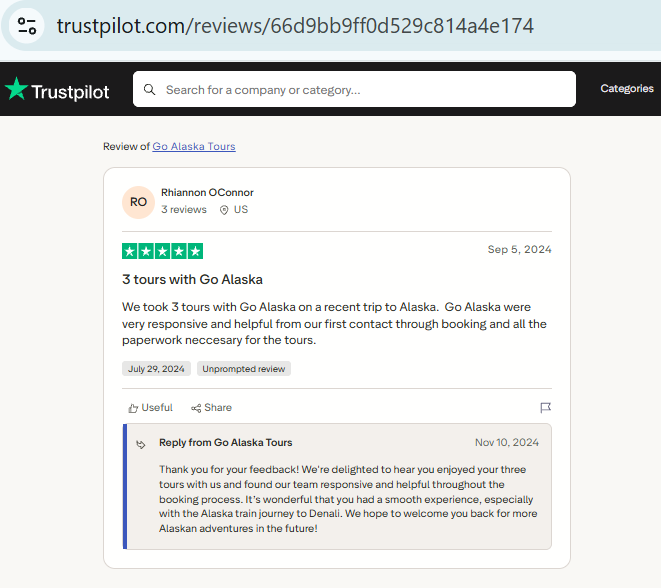The height and width of the screenshot is (588, 661).
Task: Click the site information icon in address bar
Action: pyautogui.click(x=27, y=26)
